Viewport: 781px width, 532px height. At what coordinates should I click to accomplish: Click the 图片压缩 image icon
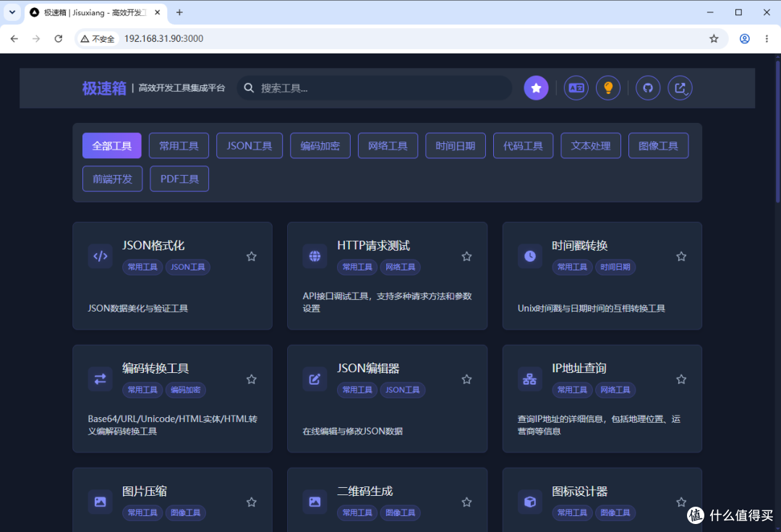(100, 502)
